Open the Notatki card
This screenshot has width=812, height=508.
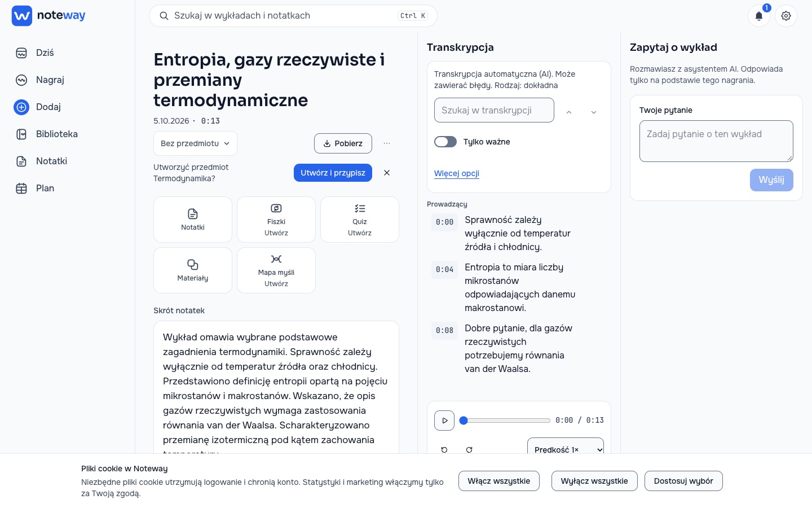click(x=193, y=220)
